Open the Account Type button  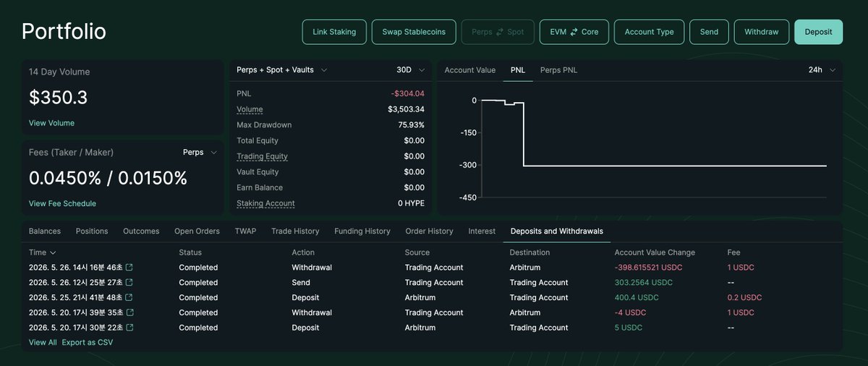click(649, 32)
